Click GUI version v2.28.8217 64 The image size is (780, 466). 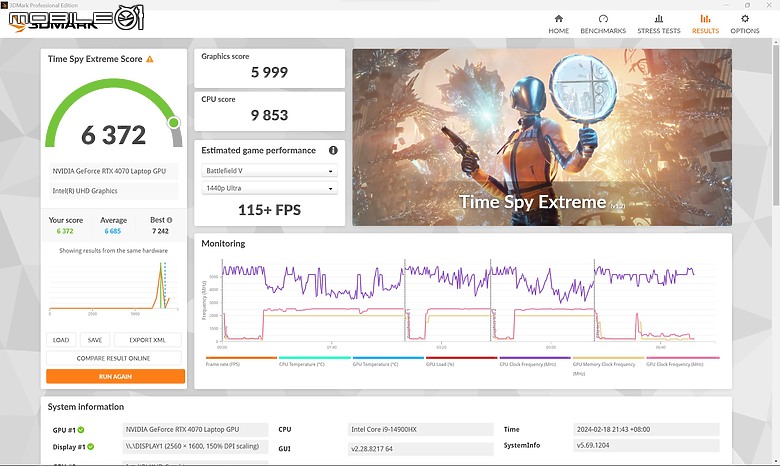coord(420,449)
